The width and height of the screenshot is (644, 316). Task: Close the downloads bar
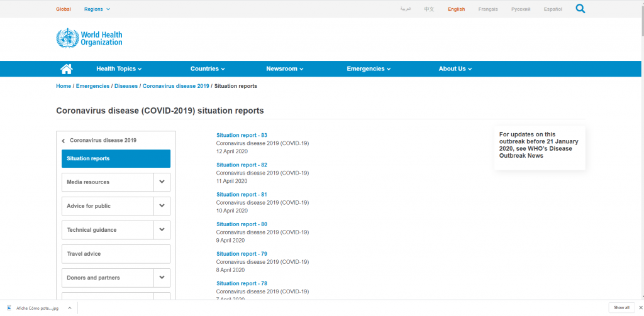click(640, 307)
